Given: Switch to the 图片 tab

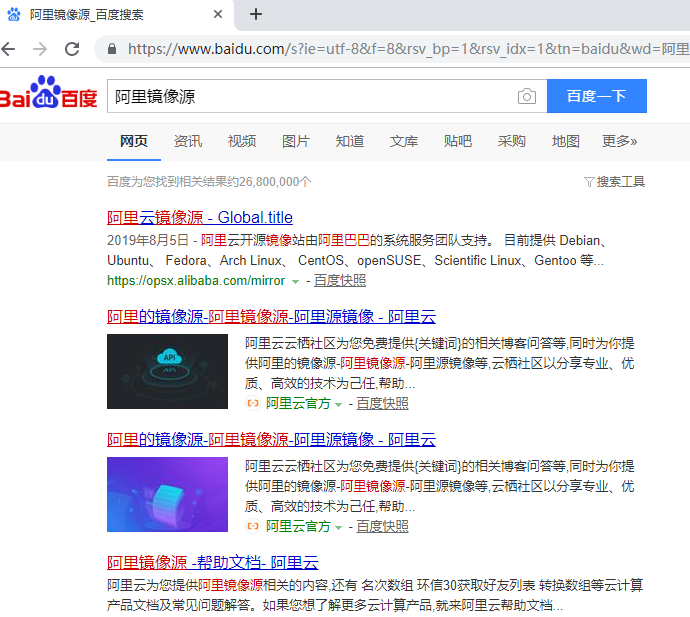Looking at the screenshot, I should [296, 141].
